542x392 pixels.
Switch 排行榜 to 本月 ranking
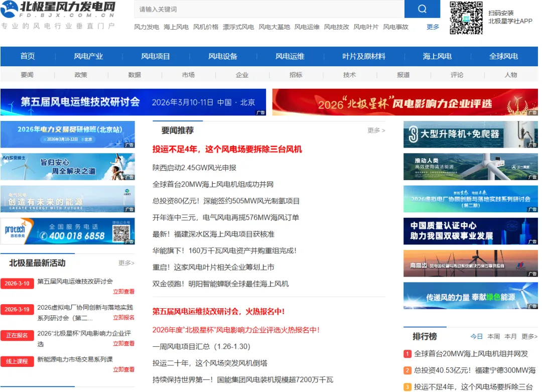510,336
